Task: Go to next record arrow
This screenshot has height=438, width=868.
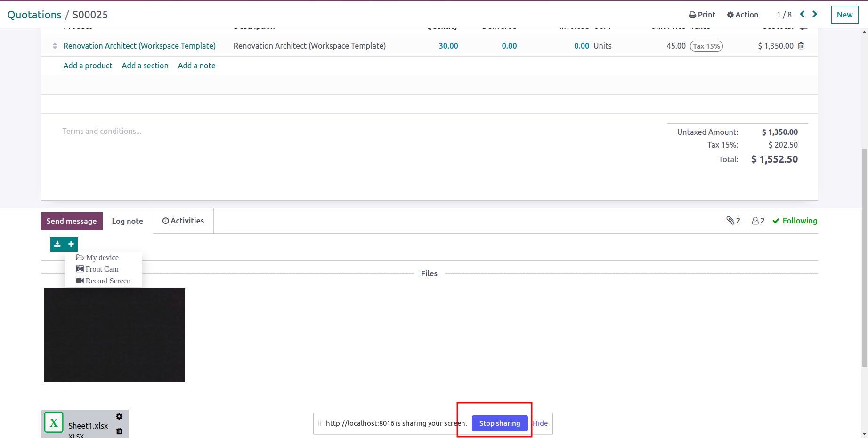Action: tap(815, 14)
